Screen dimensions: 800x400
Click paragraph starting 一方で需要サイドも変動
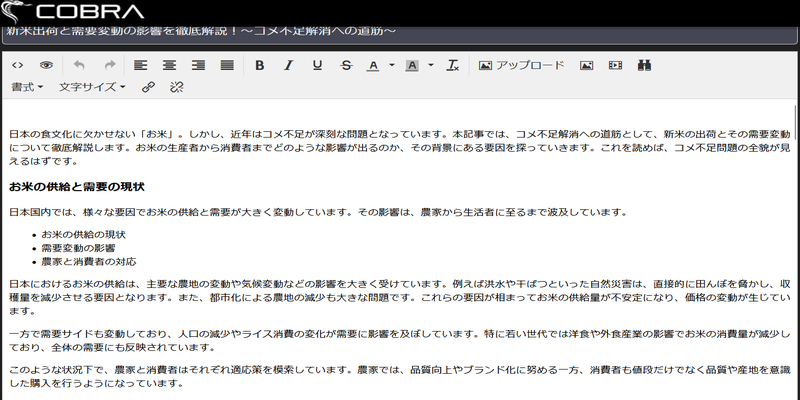400,341
